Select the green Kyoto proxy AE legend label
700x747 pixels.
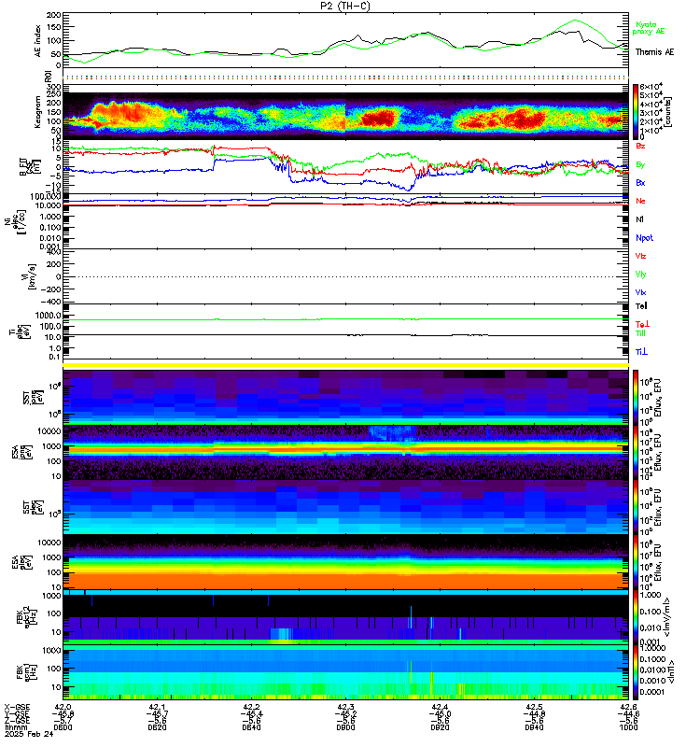[648, 28]
